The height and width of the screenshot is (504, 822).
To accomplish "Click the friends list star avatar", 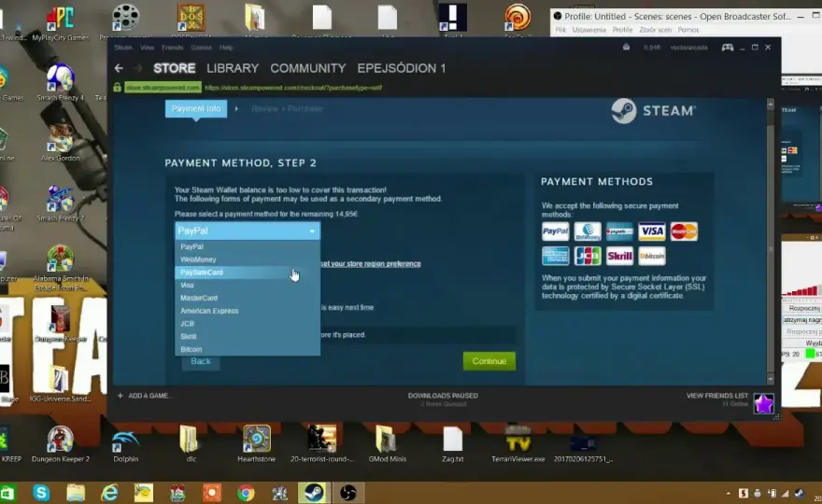I will (x=764, y=403).
